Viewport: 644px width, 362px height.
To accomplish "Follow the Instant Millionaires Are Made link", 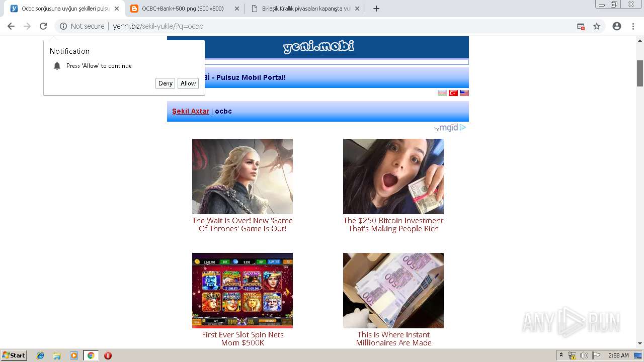I will (x=393, y=339).
